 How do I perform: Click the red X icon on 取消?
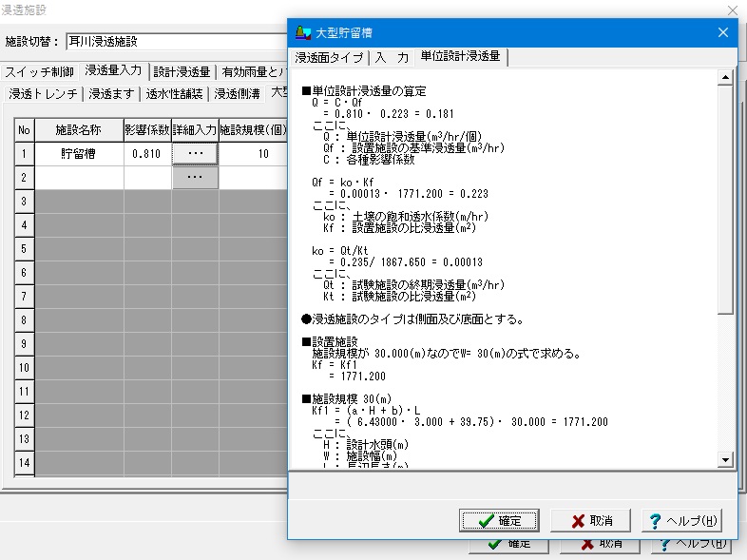[x=578, y=521]
